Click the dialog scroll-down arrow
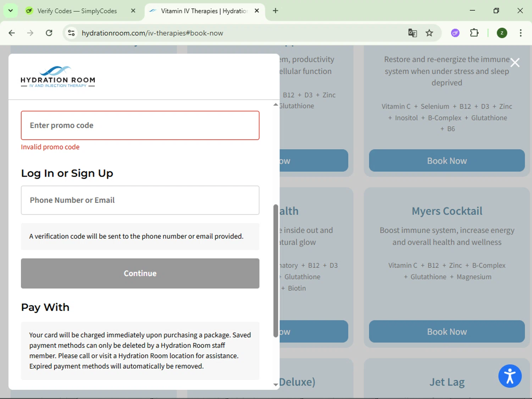The height and width of the screenshot is (399, 532). point(276,384)
